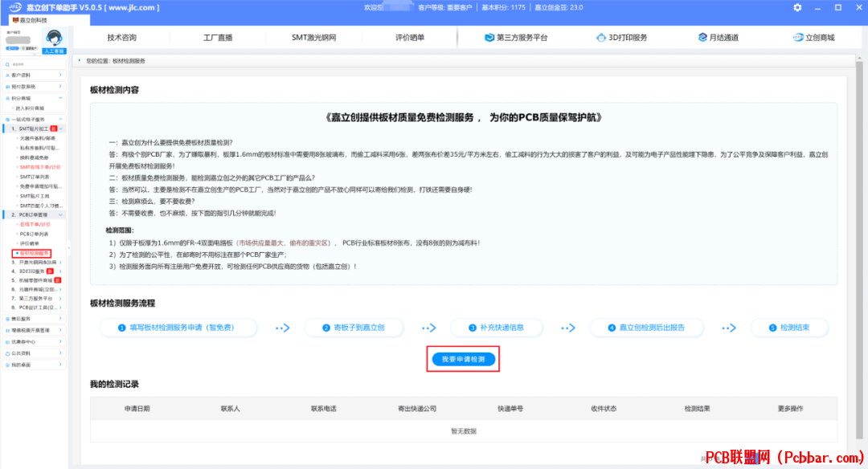
Task: Click the 立创商城 icon in top navigation
Action: (x=798, y=38)
